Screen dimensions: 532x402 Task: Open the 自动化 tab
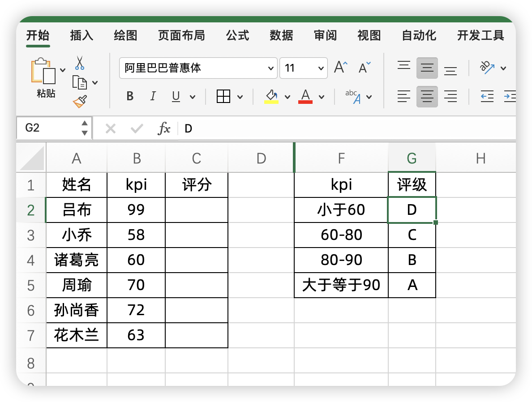[419, 35]
